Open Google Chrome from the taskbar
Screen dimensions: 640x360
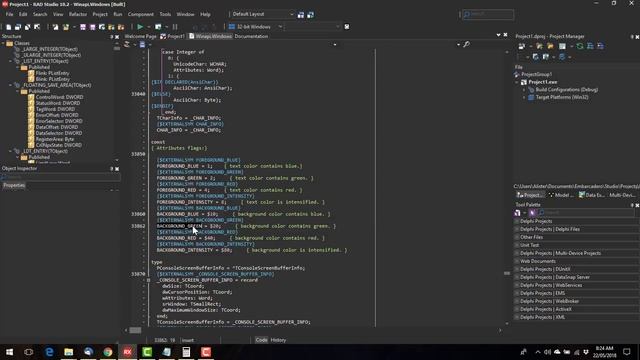[x=108, y=352]
